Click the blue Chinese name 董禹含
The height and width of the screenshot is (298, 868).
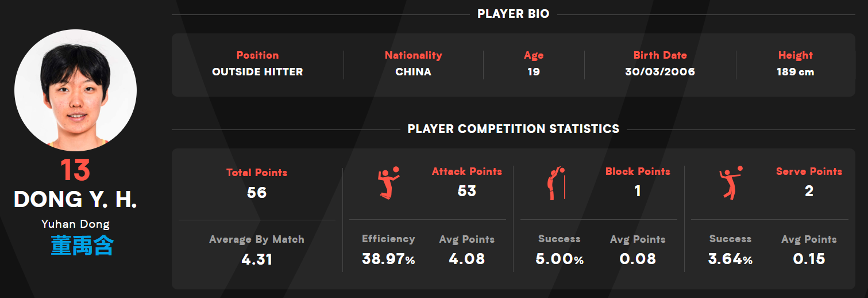82,245
